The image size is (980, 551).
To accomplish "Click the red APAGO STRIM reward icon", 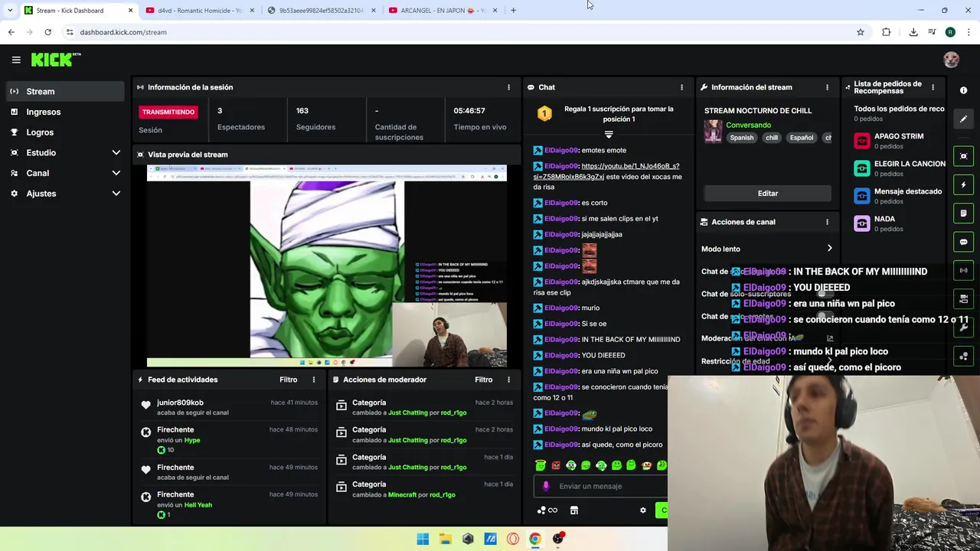I will coord(862,141).
